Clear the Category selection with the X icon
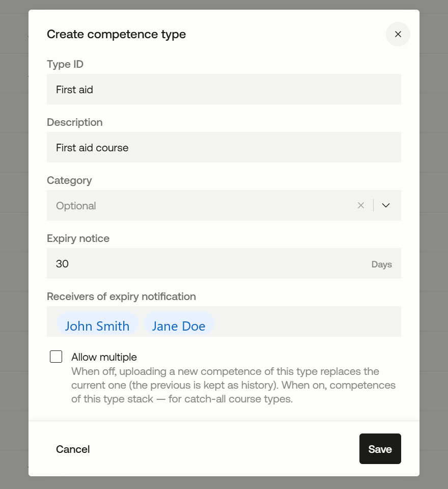Image resolution: width=448 pixels, height=489 pixels. [x=361, y=205]
